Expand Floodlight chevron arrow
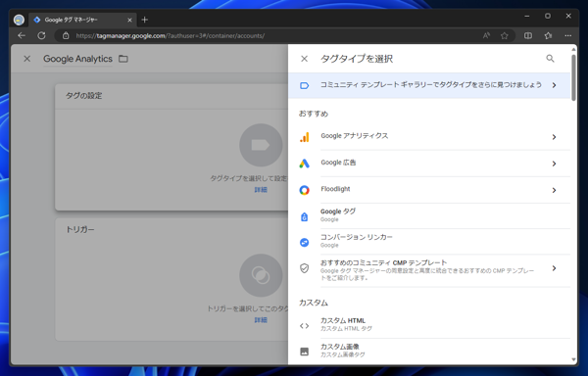This screenshot has width=588, height=376. tap(554, 190)
